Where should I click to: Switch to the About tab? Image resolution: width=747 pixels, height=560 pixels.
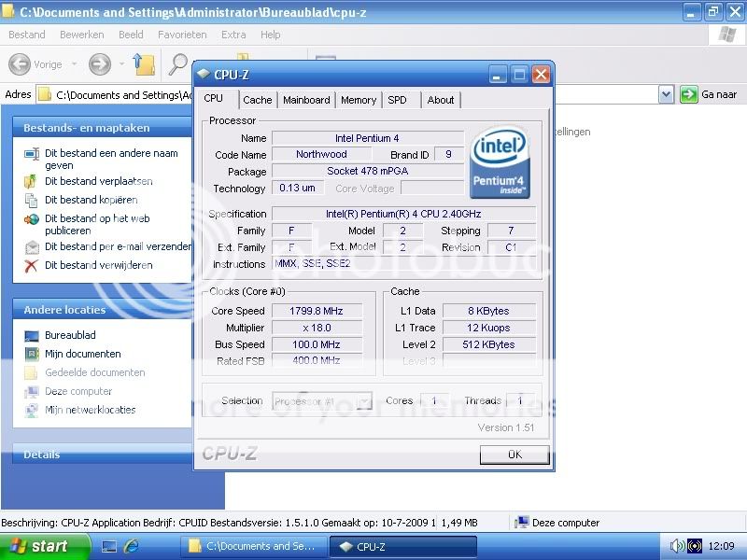point(441,100)
